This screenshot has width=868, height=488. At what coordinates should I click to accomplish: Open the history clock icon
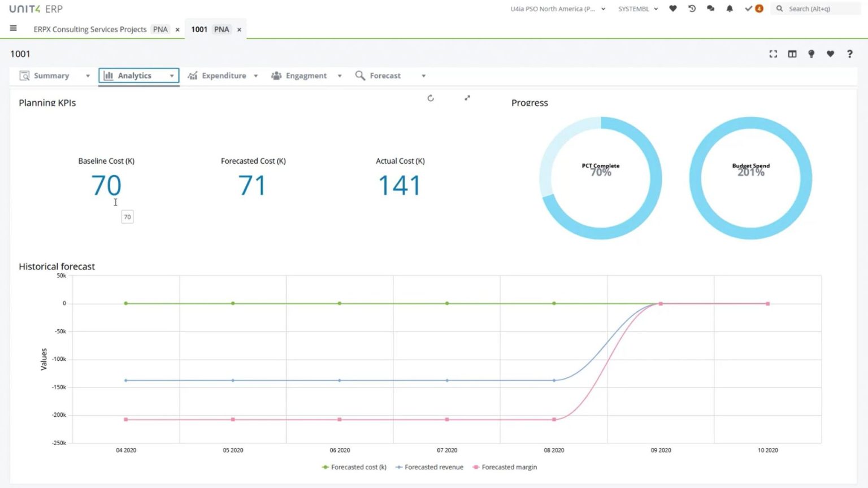pos(692,8)
